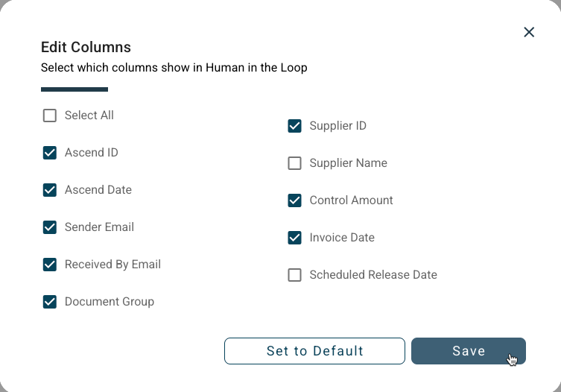Enable Scheduled Release Date column

pyautogui.click(x=295, y=275)
